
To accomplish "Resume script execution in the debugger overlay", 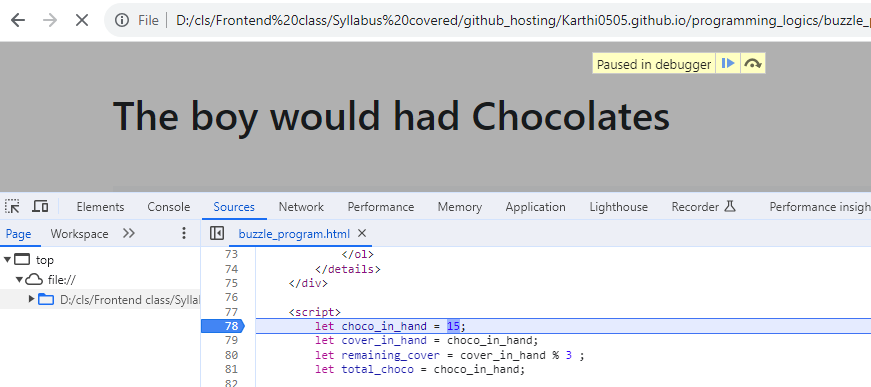I will pyautogui.click(x=728, y=64).
